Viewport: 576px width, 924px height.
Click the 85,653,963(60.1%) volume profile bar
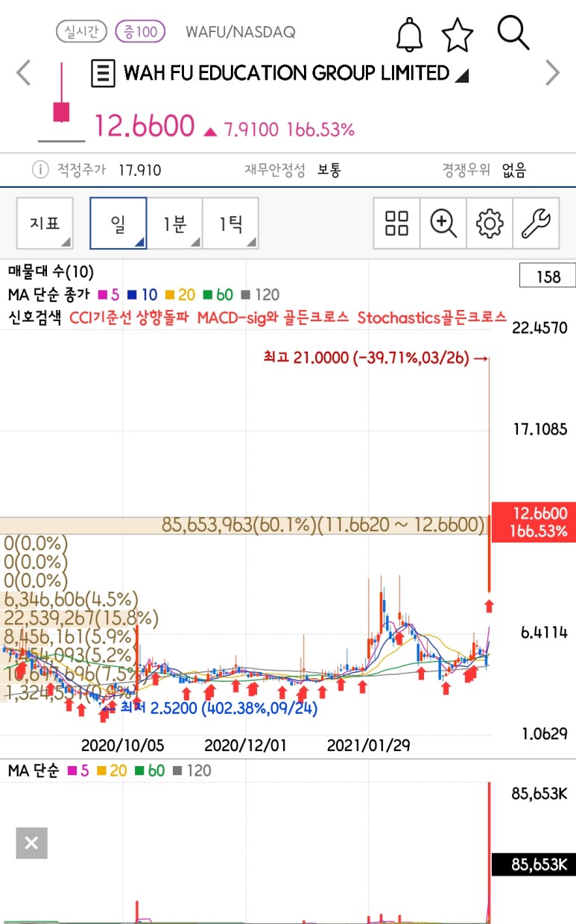click(243, 525)
